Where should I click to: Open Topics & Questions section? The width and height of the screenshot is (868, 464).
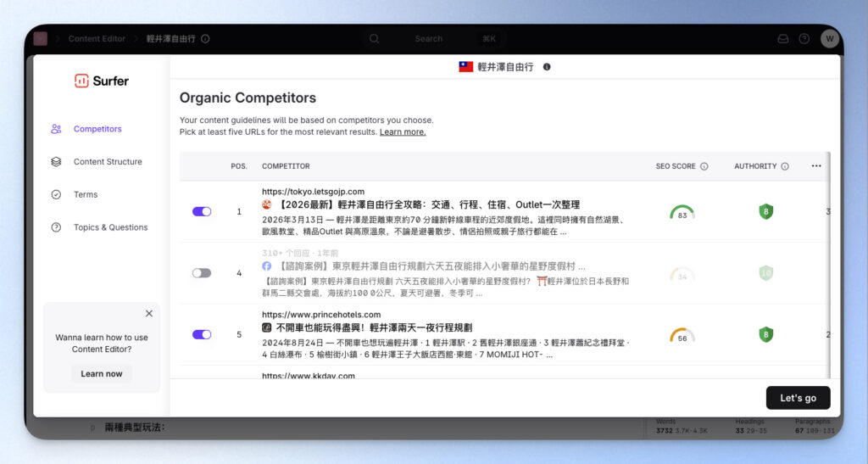click(110, 227)
